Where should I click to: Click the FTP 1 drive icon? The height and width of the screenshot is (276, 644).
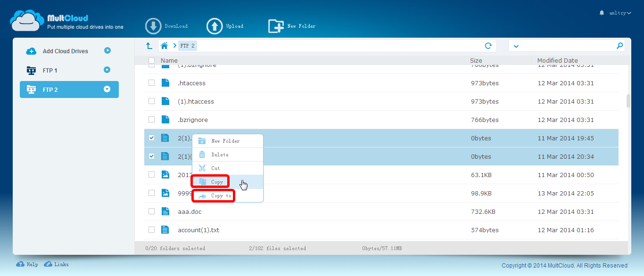coord(31,70)
